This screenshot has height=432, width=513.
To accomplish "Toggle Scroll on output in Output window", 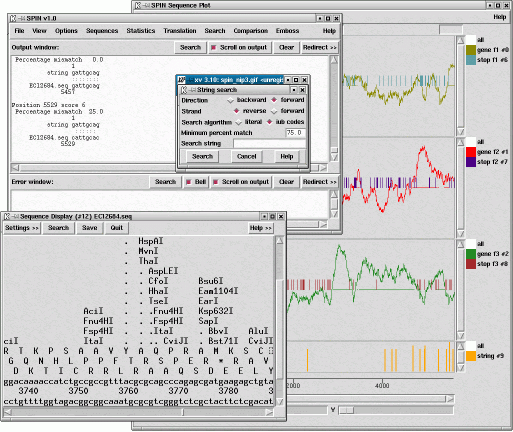I will point(240,48).
